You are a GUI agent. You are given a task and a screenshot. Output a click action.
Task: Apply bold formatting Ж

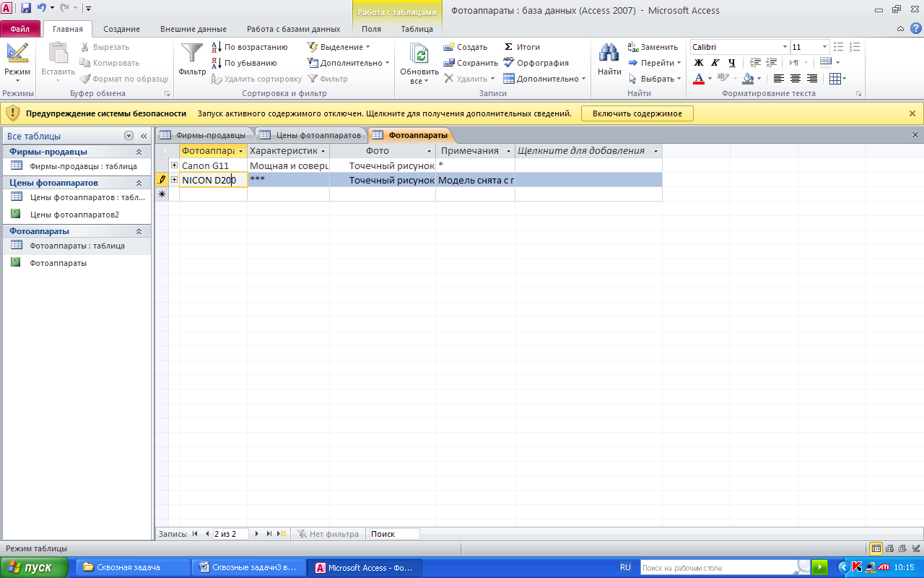(x=698, y=63)
